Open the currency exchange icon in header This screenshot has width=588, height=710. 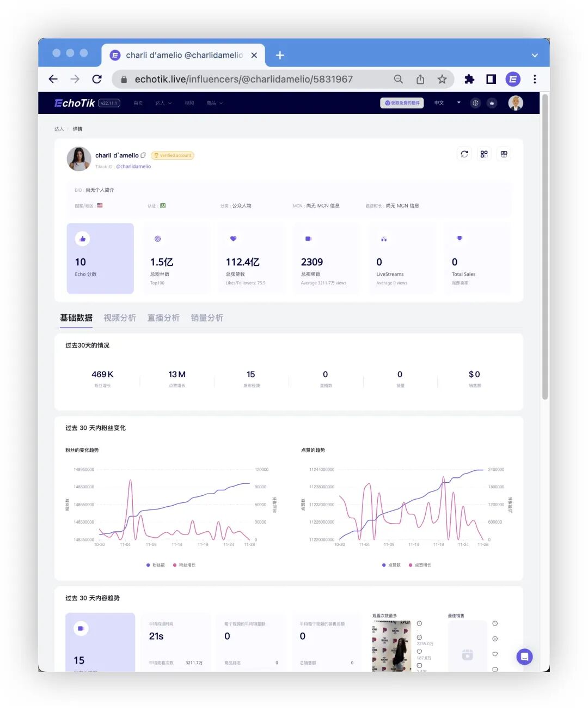(x=475, y=103)
